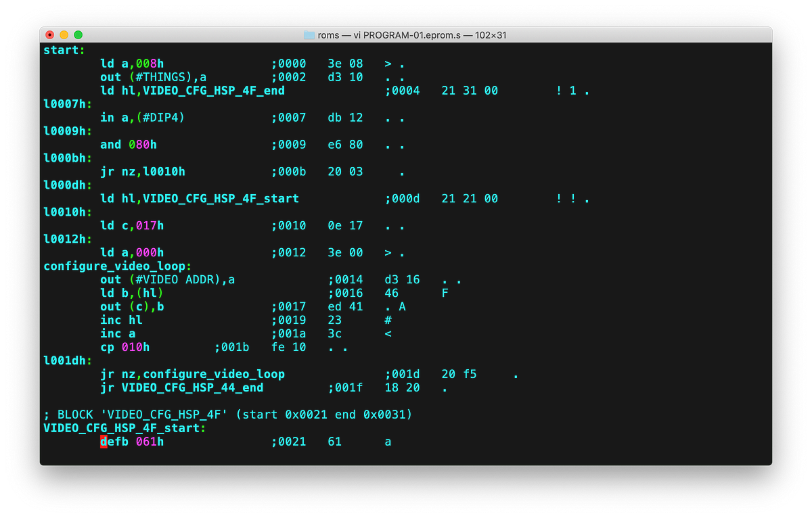
Task: Click the 'out (#THINGS),a' instruction
Action: pos(154,77)
